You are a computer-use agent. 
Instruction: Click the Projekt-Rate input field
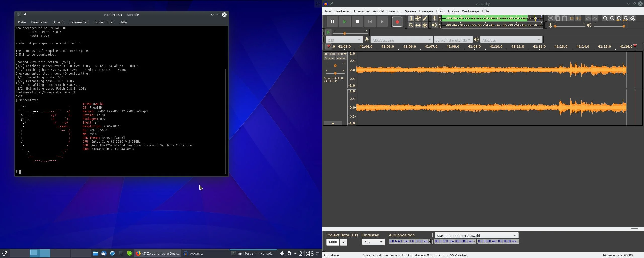333,242
